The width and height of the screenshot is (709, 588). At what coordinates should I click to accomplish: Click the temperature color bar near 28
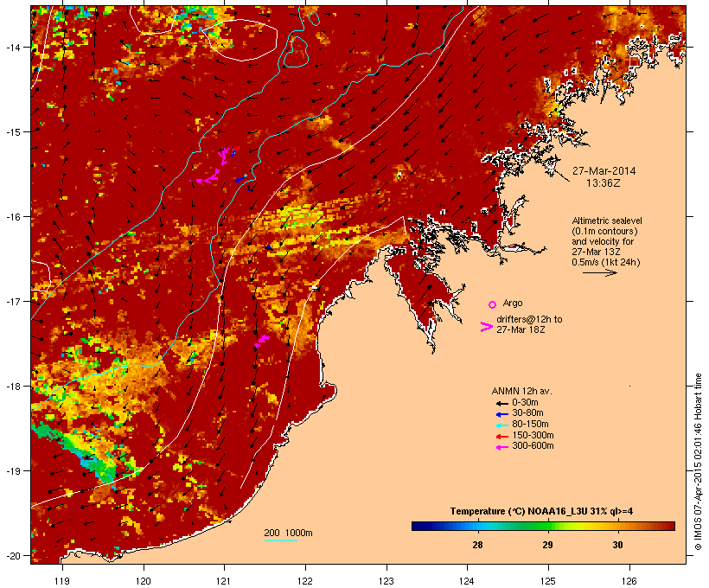(x=477, y=526)
